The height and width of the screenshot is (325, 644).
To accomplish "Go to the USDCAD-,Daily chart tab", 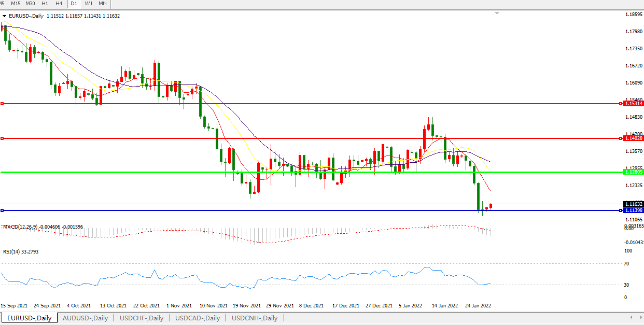I will (198, 318).
